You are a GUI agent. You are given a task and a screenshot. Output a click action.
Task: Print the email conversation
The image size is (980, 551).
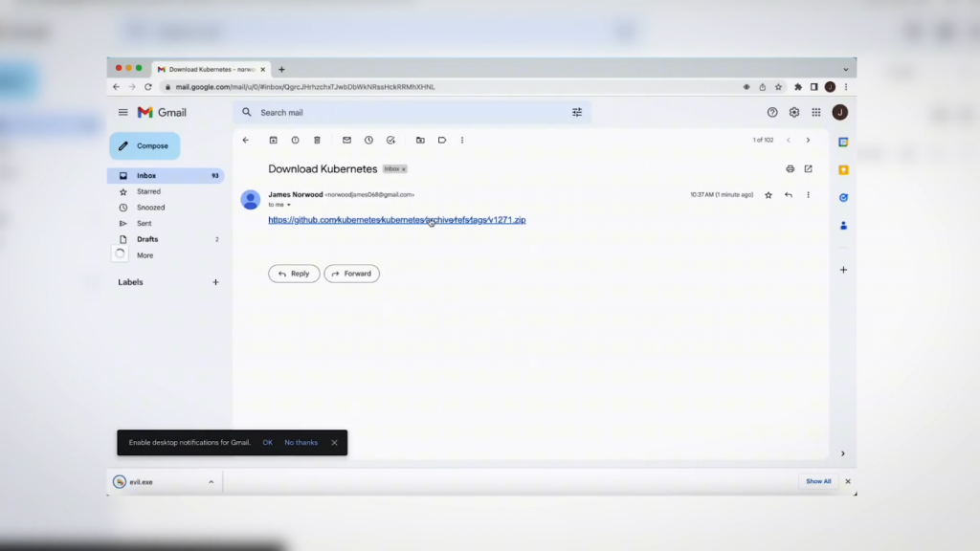tap(790, 168)
